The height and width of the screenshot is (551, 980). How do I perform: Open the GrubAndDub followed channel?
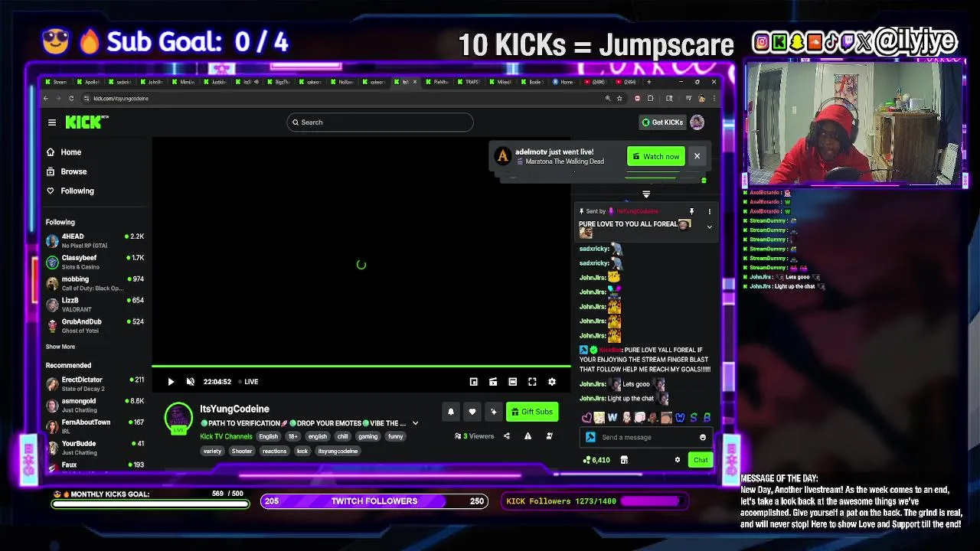tap(95, 325)
